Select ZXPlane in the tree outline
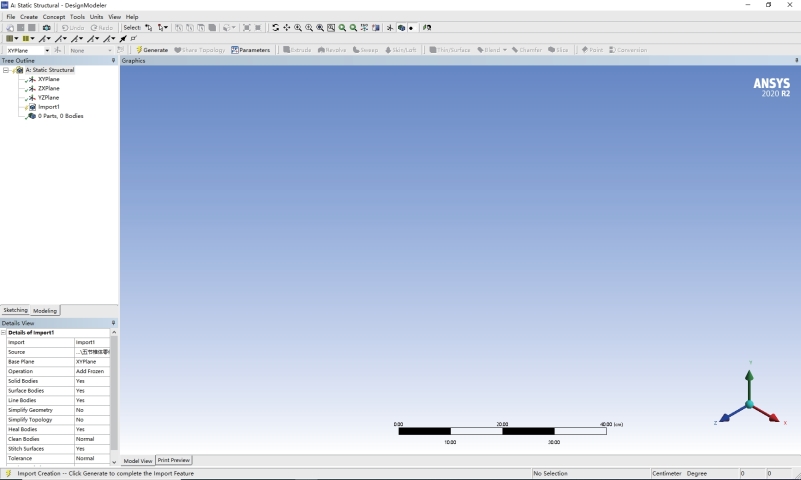801x480 pixels. 49,88
